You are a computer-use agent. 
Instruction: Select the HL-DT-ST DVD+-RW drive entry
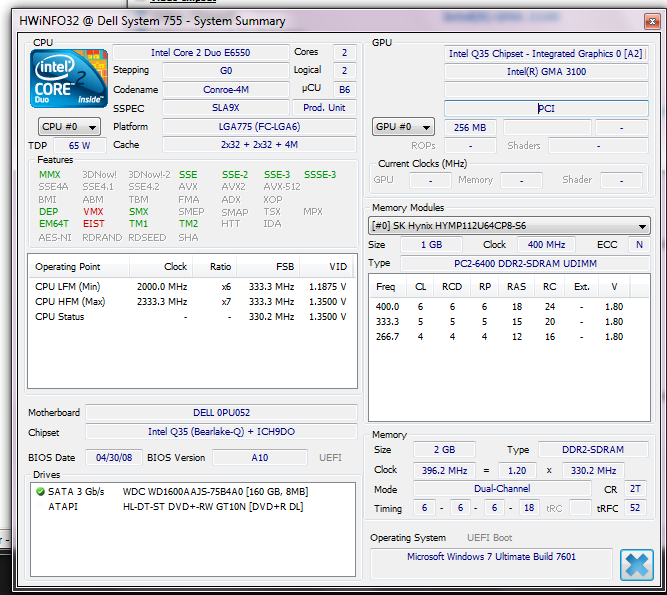click(x=193, y=507)
